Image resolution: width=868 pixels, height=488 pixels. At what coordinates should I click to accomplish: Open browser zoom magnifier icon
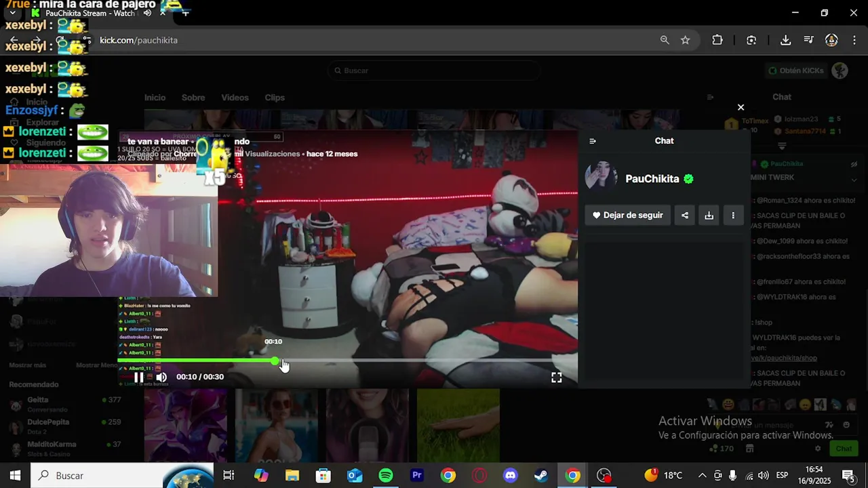(665, 40)
